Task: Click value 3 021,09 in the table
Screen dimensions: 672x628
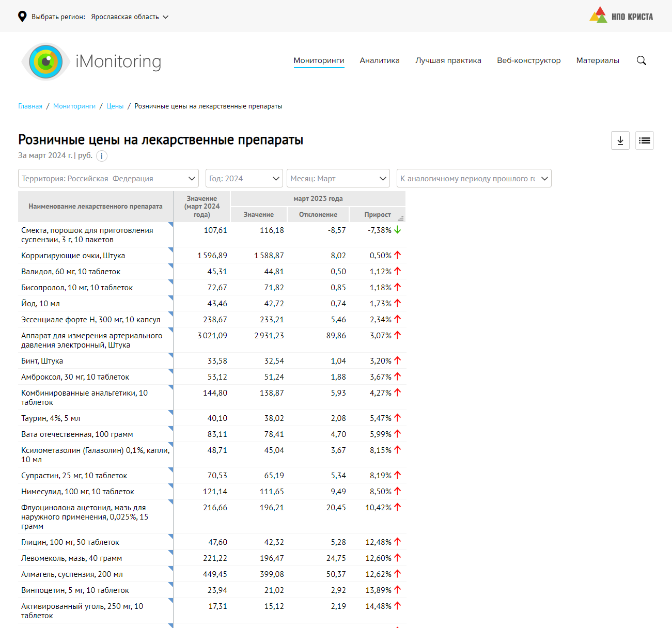Action: [212, 336]
